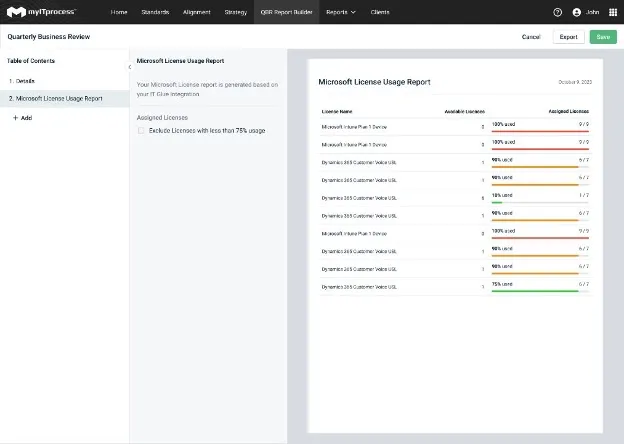624x444 pixels.
Task: Click the plus icon beside Add
Action: pos(15,117)
